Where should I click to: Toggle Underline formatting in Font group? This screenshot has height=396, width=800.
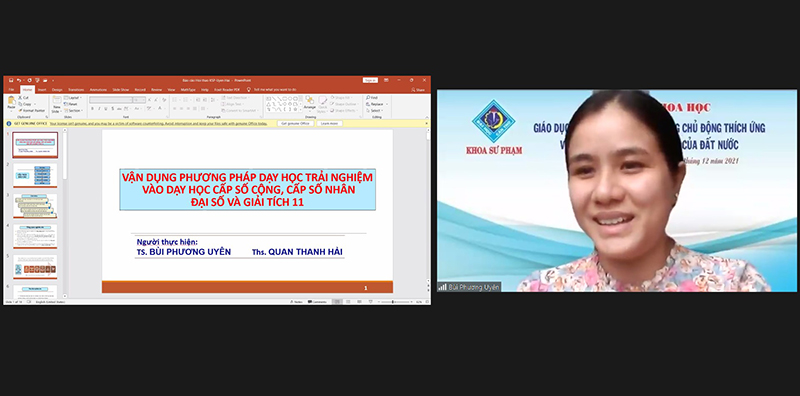106,108
